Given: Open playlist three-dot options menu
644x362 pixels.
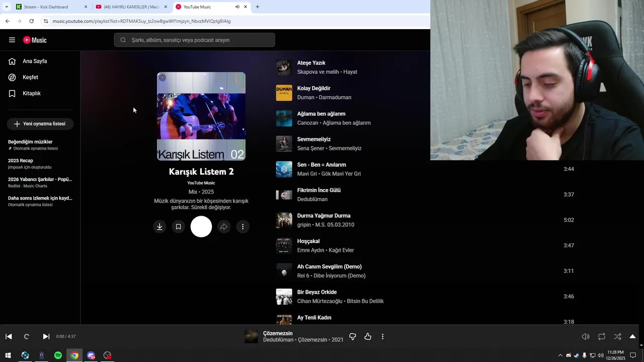Looking at the screenshot, I should click(243, 227).
